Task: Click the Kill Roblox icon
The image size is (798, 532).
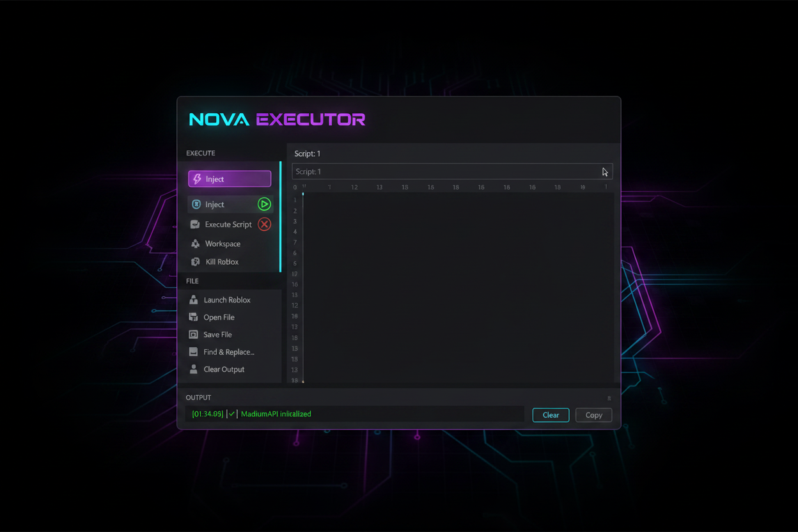Action: coord(196,262)
